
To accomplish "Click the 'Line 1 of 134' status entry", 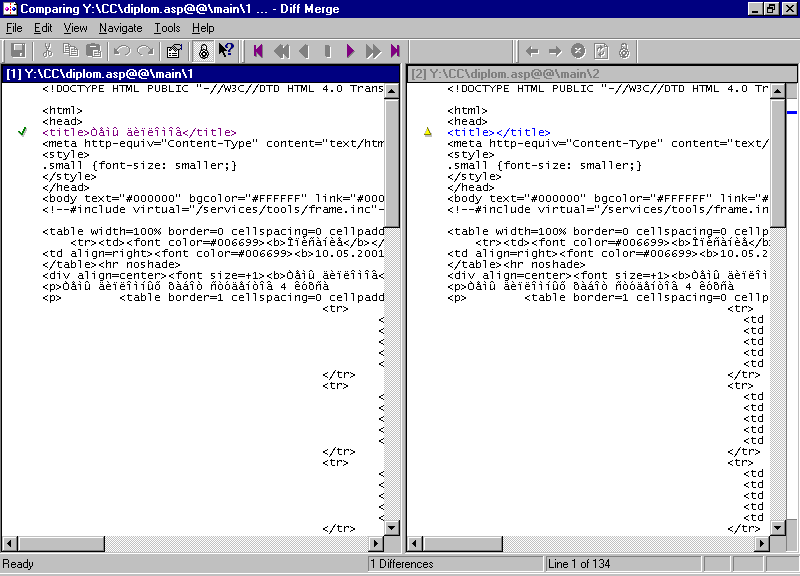I will point(622,564).
